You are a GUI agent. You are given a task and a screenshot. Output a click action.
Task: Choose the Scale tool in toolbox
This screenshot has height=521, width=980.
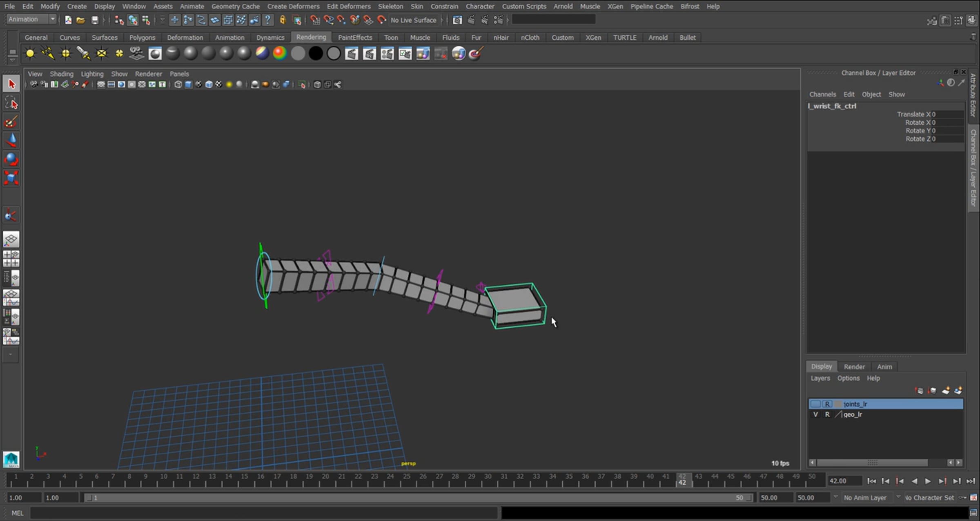[x=11, y=178]
